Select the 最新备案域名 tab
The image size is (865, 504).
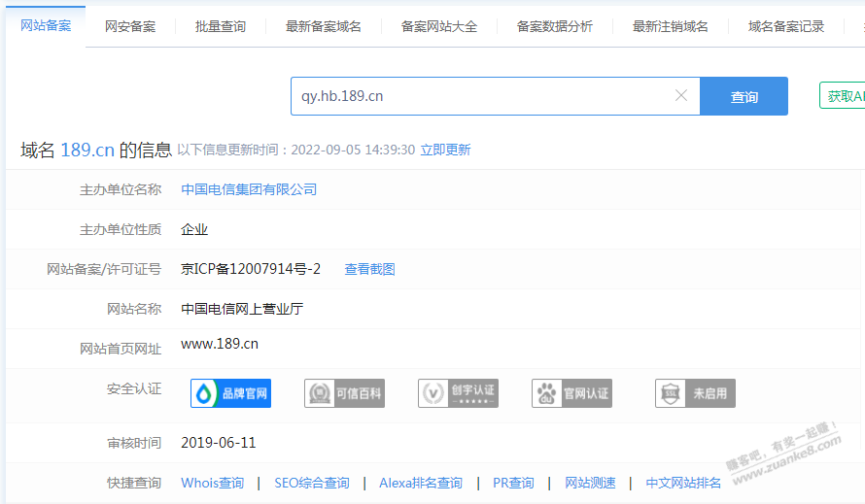(x=324, y=26)
